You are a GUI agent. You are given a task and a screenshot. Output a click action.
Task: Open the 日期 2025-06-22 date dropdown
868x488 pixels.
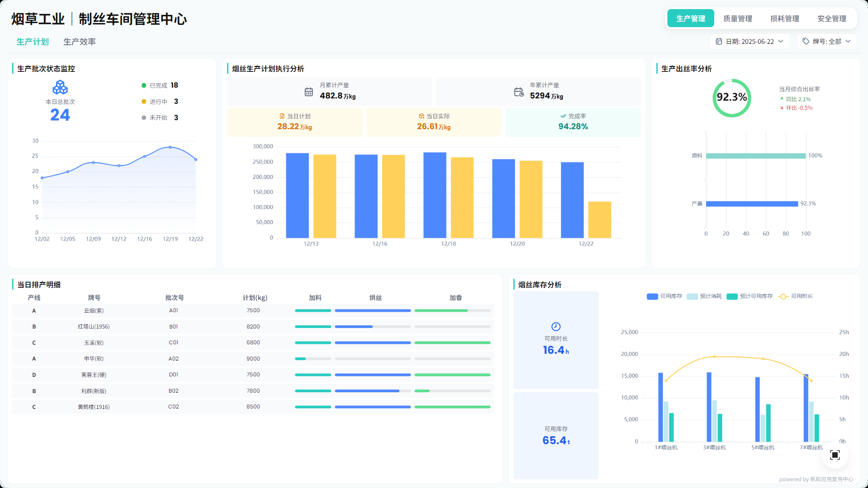click(750, 41)
